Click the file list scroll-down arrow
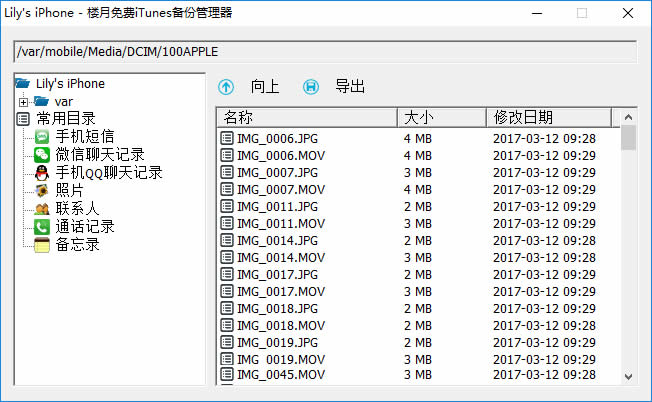This screenshot has height=402, width=652. 628,377
